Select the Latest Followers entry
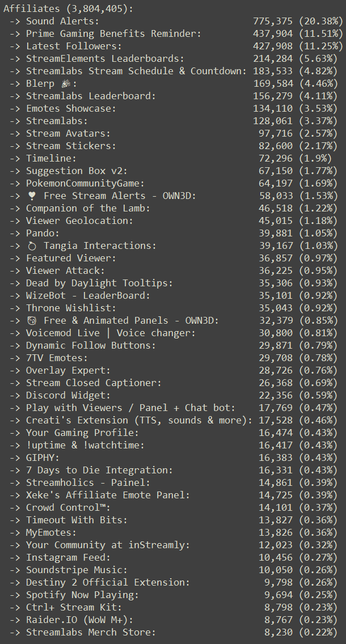 74,46
